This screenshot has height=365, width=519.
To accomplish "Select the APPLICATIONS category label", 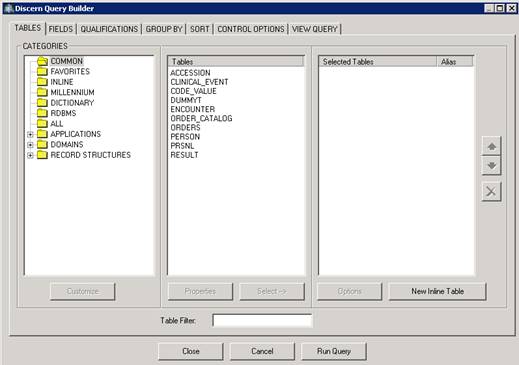I will (x=76, y=134).
